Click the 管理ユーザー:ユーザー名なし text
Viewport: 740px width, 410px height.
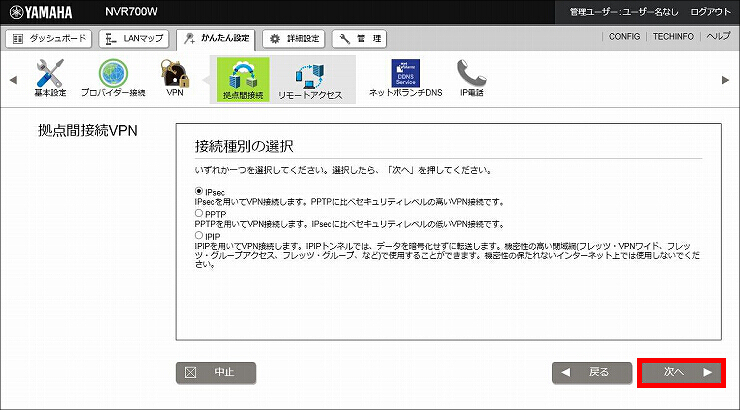point(624,12)
